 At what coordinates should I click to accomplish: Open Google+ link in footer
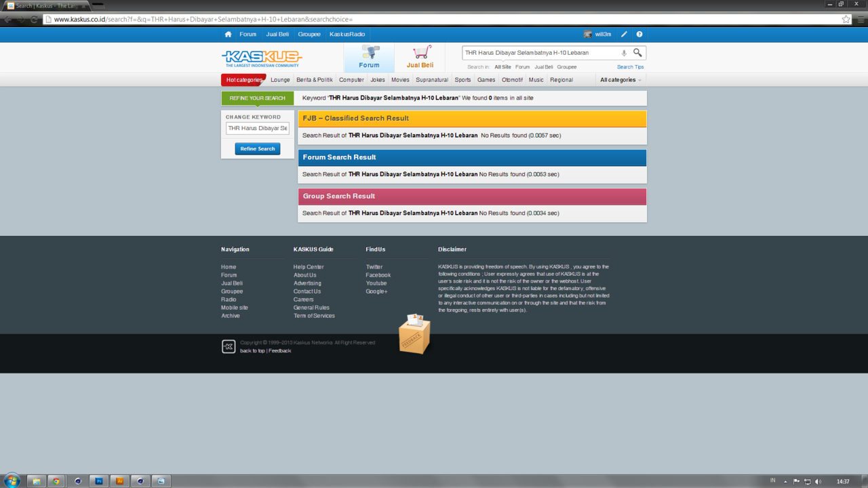pos(377,291)
